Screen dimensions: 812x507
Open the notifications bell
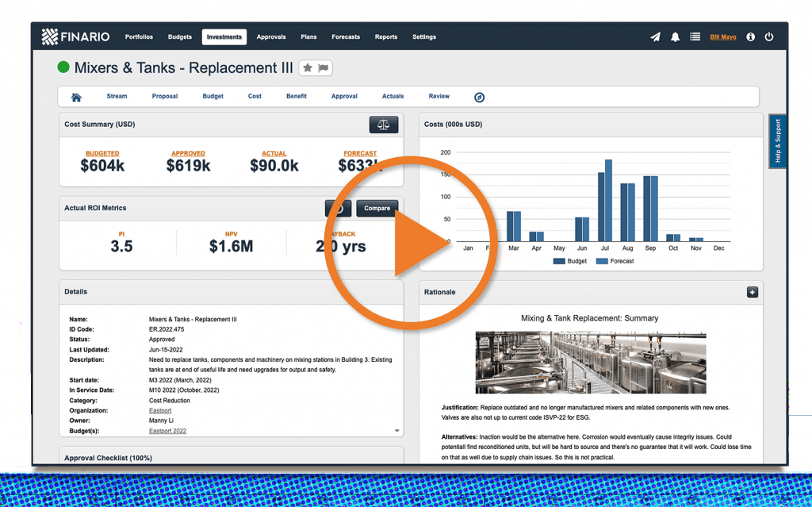coord(676,36)
